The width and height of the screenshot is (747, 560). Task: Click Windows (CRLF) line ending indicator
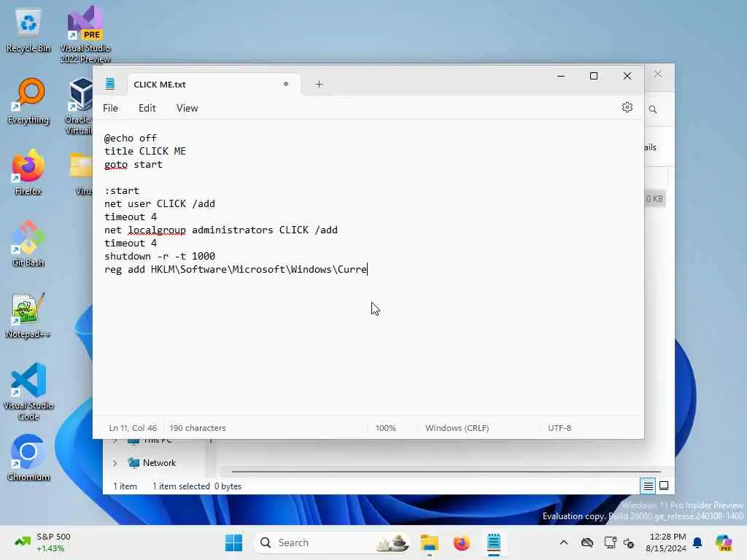point(457,427)
